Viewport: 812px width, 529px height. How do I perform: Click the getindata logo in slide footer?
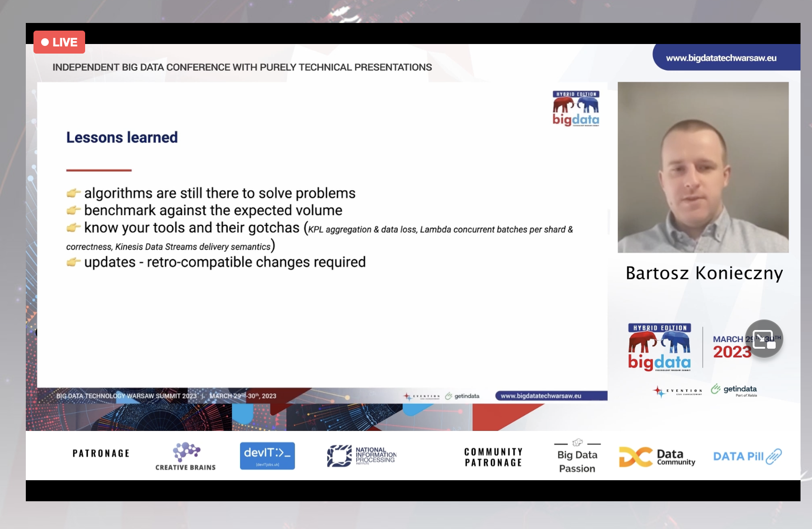(462, 396)
